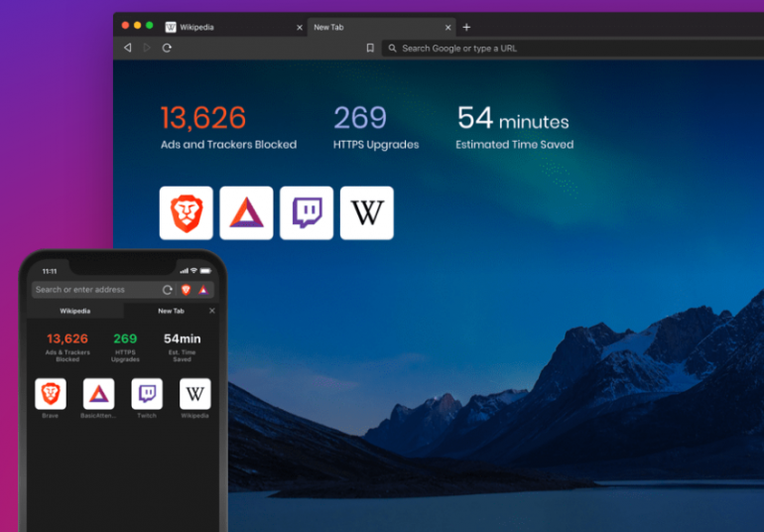Tap the phone's 54min time saved stat
Image resolution: width=764 pixels, height=532 pixels.
coord(182,347)
